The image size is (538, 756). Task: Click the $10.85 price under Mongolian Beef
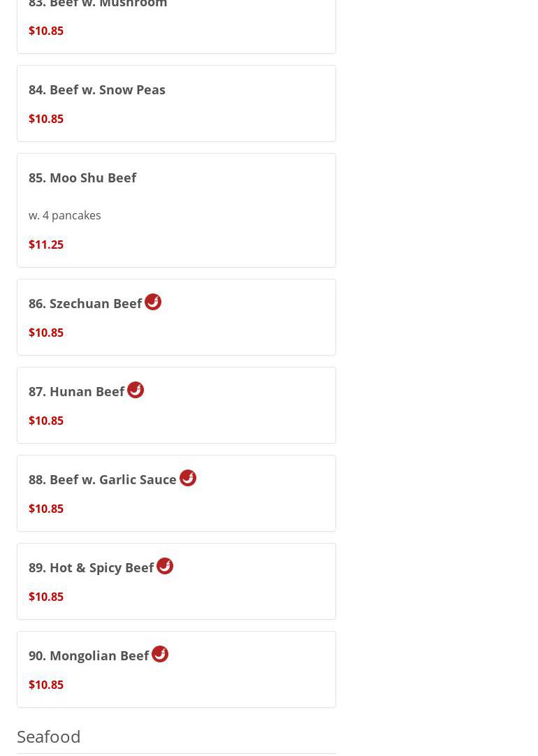[46, 685]
